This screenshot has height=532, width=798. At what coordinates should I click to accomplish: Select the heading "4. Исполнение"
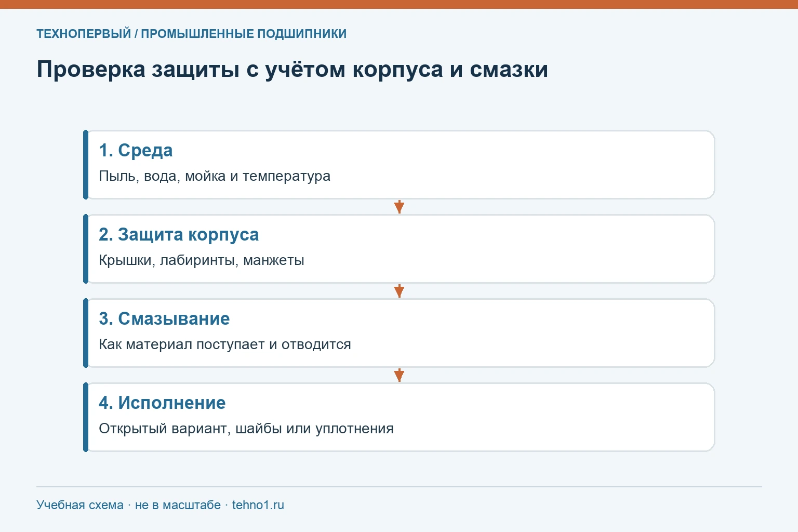[x=162, y=403]
